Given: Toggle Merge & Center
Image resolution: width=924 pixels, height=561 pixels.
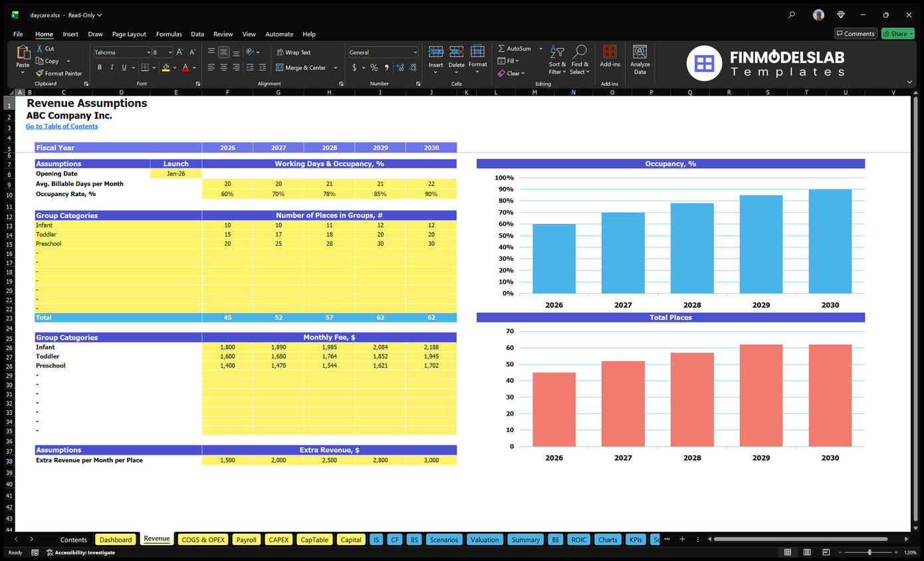Looking at the screenshot, I should coord(300,67).
